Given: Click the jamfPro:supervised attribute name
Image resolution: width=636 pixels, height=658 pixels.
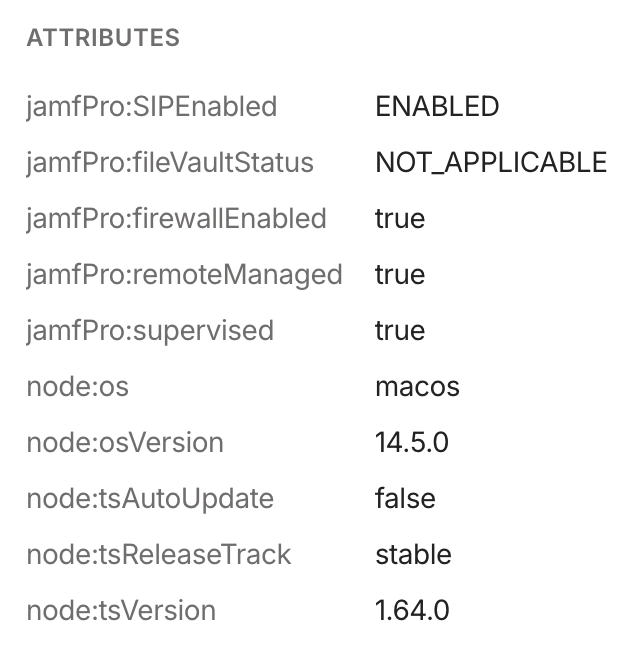Looking at the screenshot, I should point(150,330).
